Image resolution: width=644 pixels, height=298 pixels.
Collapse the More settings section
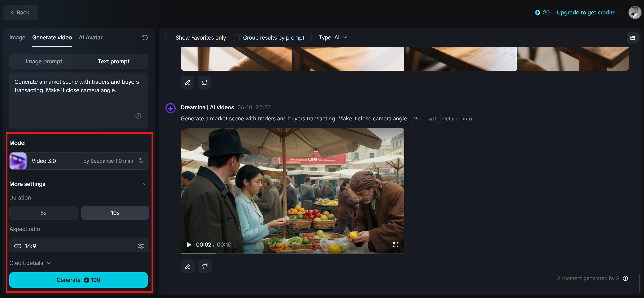[143, 184]
